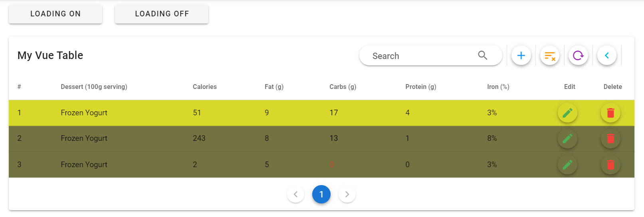The height and width of the screenshot is (217, 644).
Task: Click the orange clear-filter icon
Action: [550, 55]
